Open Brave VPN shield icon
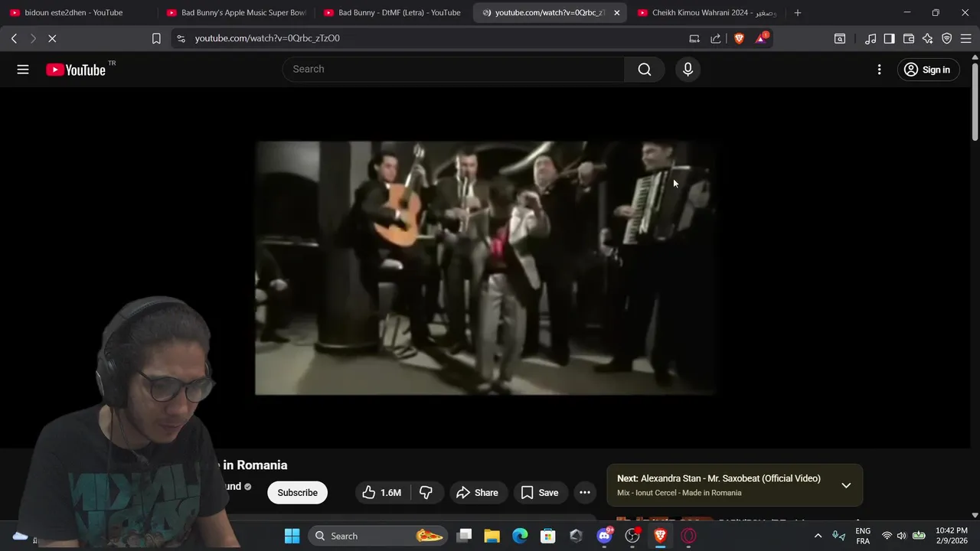 pos(947,38)
